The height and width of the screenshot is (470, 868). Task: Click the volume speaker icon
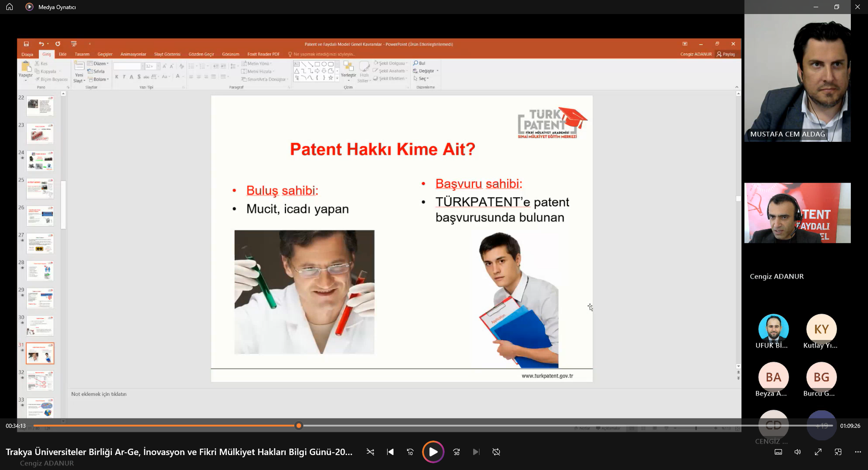click(x=798, y=452)
